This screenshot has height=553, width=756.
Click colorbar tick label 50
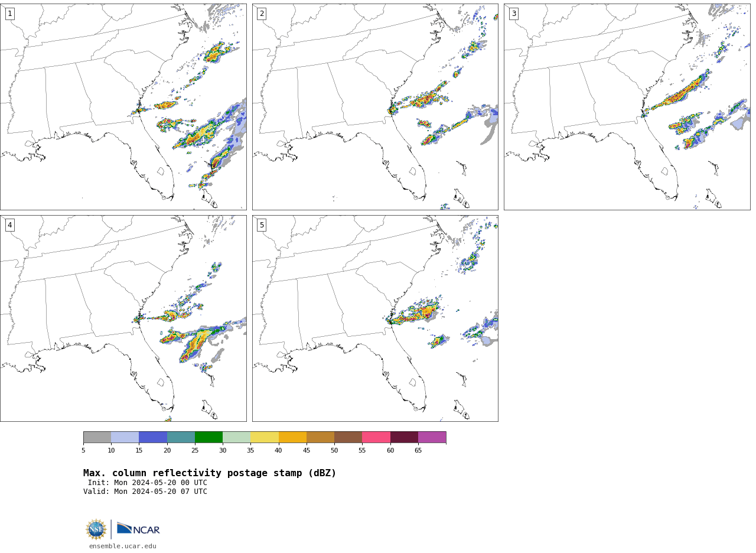[334, 450]
